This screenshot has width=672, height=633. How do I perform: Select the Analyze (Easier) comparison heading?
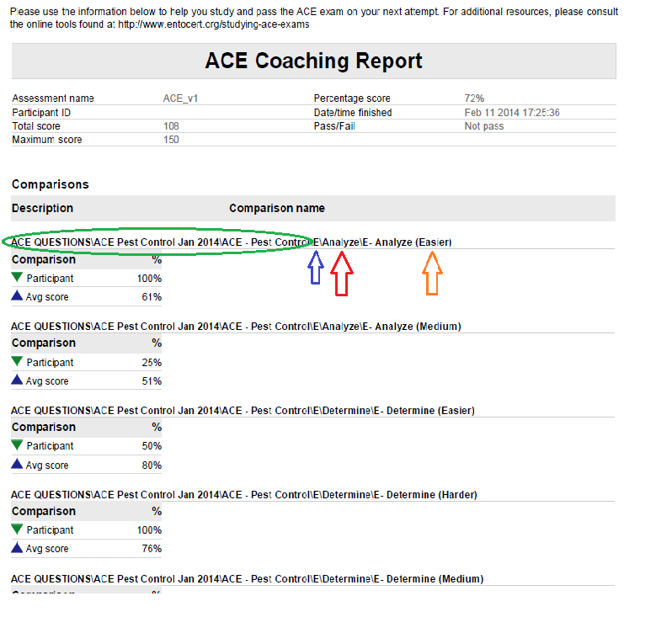[x=232, y=242]
